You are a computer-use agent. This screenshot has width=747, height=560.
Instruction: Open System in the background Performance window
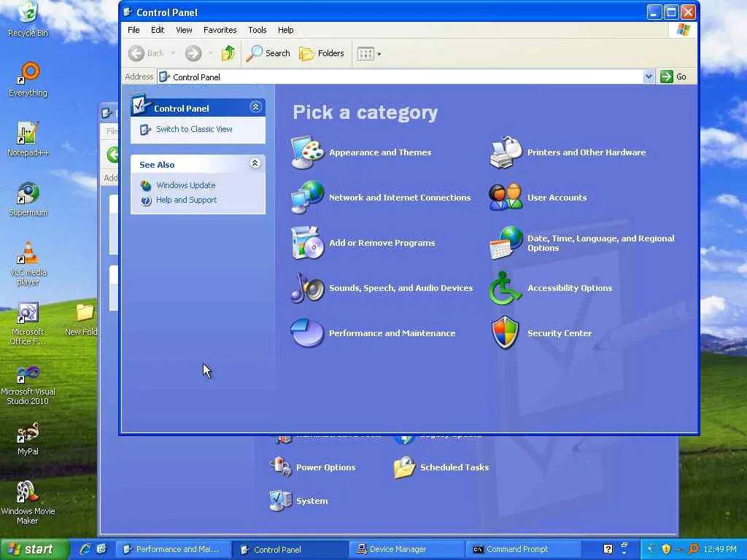[298, 501]
